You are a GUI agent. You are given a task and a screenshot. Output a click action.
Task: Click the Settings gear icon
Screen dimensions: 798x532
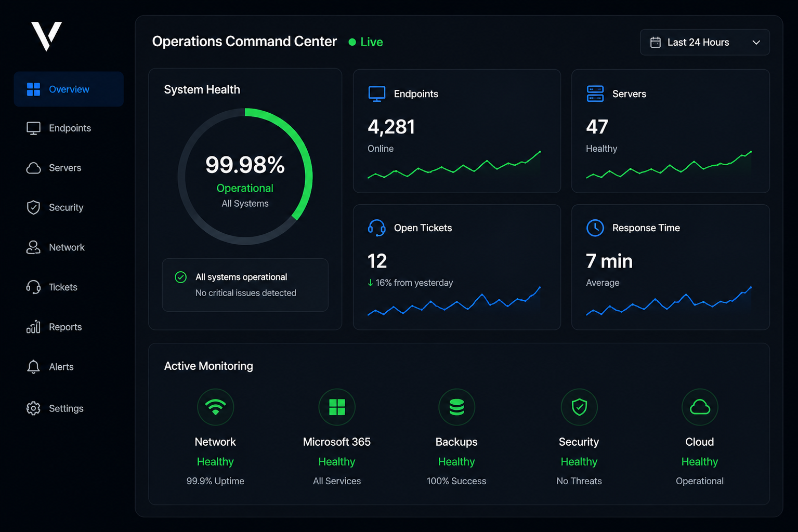click(33, 408)
